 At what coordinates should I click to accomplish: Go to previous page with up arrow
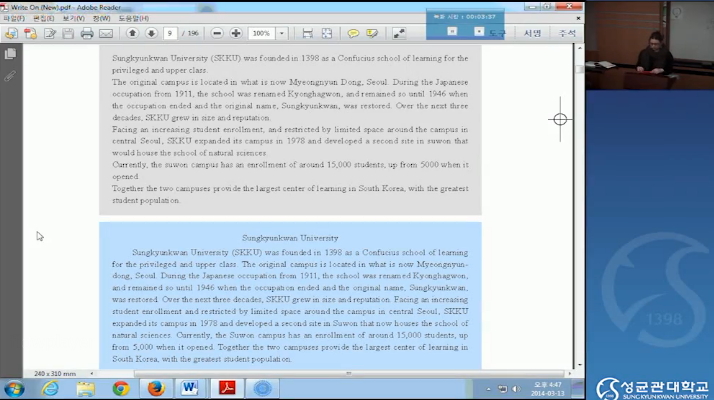(133, 33)
